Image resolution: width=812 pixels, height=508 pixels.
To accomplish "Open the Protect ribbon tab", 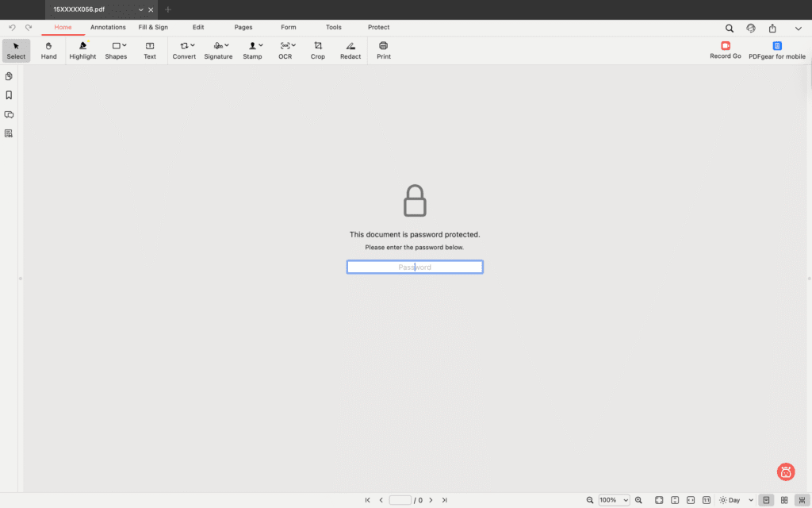I will pos(378,27).
